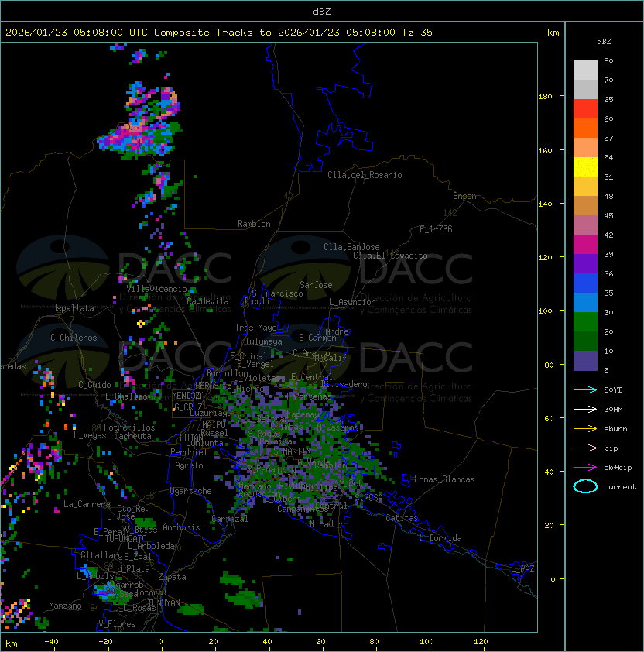
Task: Click the Tres_Mayo label
Action: [255, 328]
